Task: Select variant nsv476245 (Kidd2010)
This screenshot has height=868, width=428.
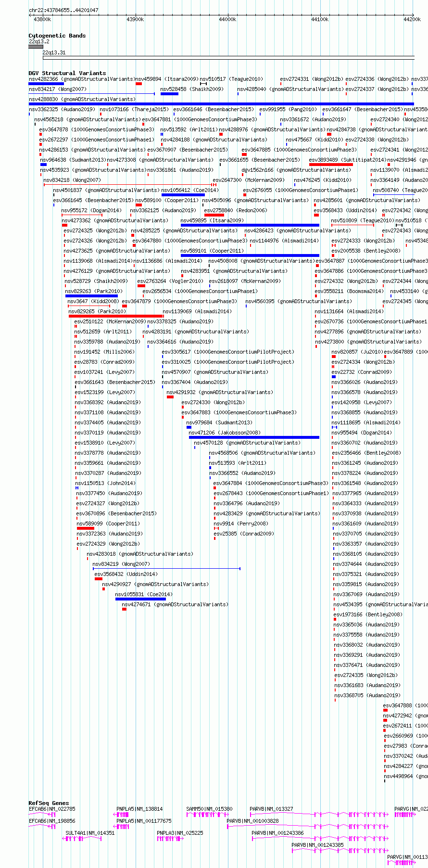Action: [323, 180]
